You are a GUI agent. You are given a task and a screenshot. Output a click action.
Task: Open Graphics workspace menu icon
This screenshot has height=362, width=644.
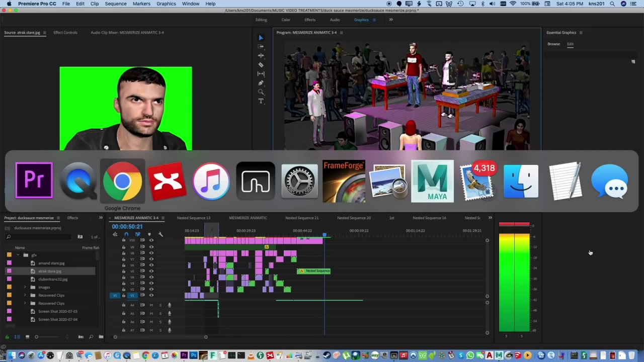click(x=374, y=20)
